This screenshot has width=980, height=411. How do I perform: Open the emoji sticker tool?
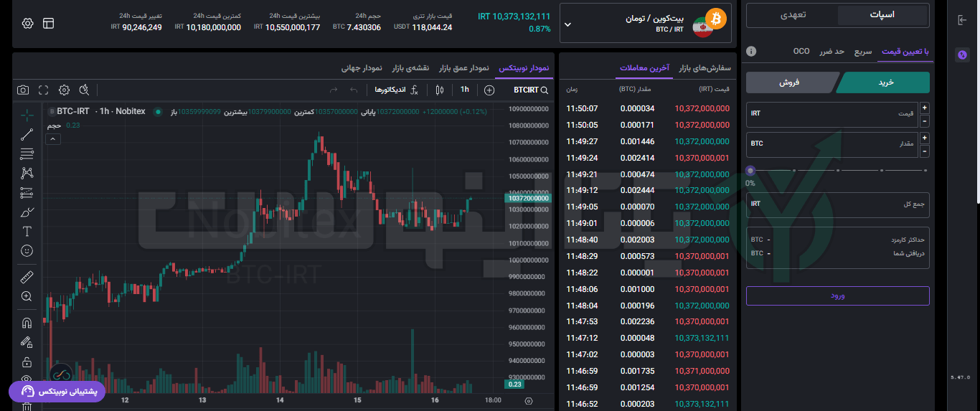[x=27, y=251]
